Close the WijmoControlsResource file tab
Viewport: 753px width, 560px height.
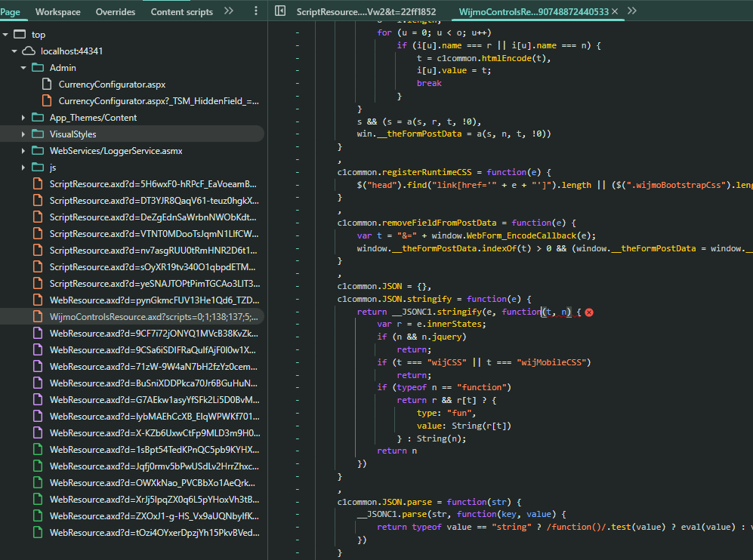click(615, 11)
